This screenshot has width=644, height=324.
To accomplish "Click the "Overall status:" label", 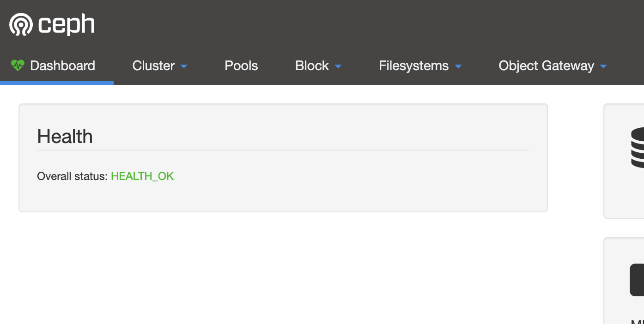I will [72, 176].
